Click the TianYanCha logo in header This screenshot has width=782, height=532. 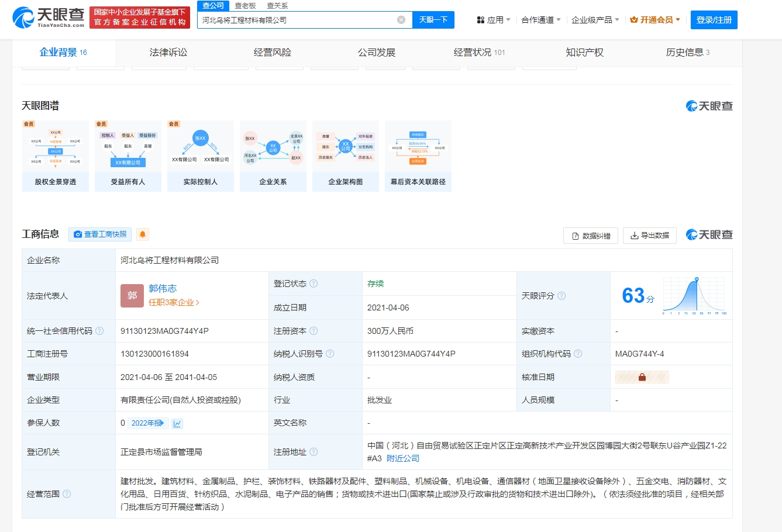click(x=49, y=18)
